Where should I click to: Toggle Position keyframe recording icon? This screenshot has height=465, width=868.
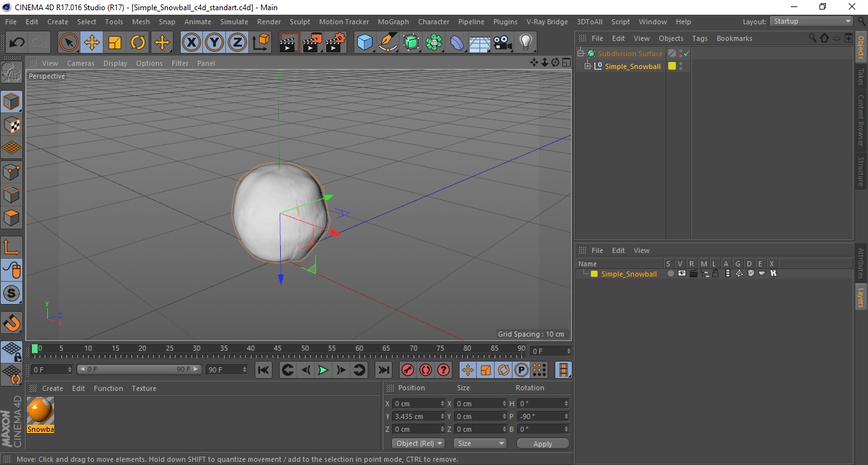[468, 370]
